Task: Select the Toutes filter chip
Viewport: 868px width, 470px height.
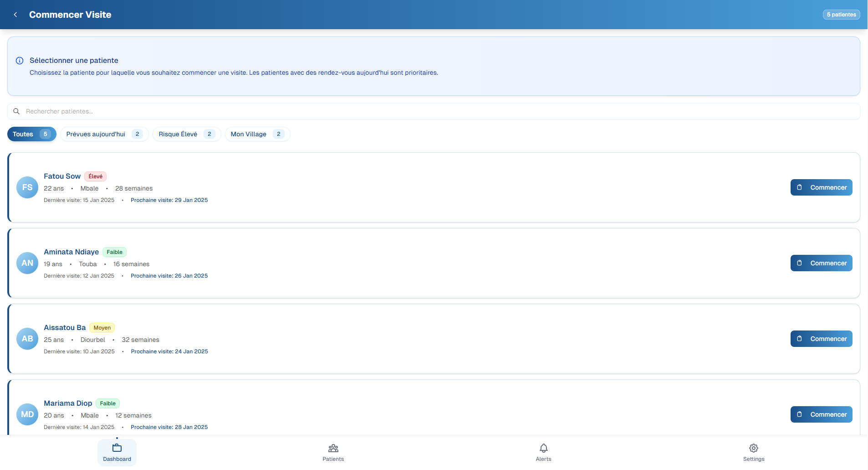Action: pyautogui.click(x=31, y=134)
